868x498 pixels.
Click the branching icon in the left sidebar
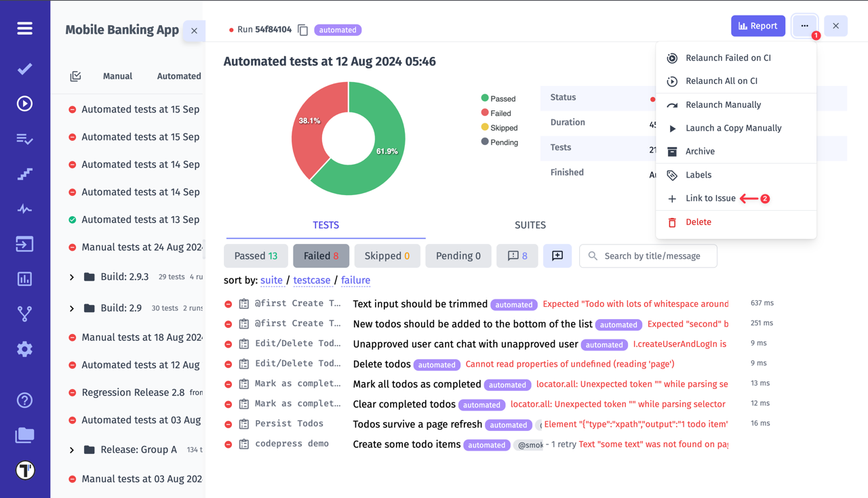coord(24,313)
